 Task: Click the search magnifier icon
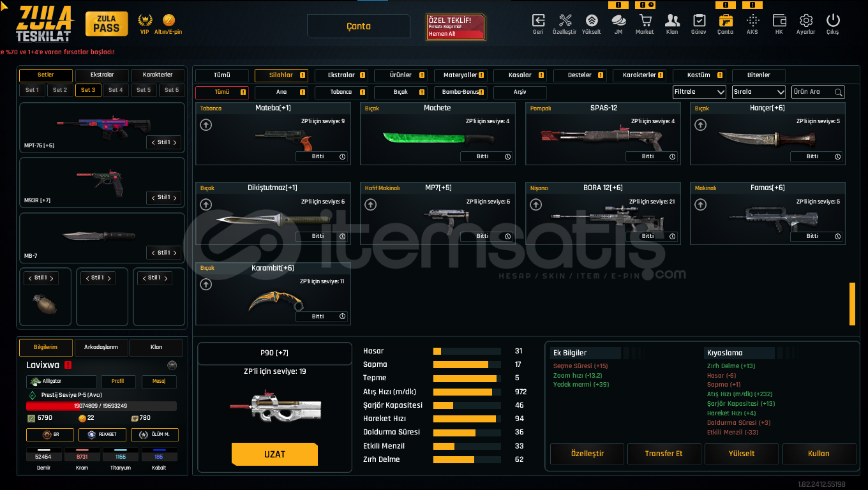(839, 93)
